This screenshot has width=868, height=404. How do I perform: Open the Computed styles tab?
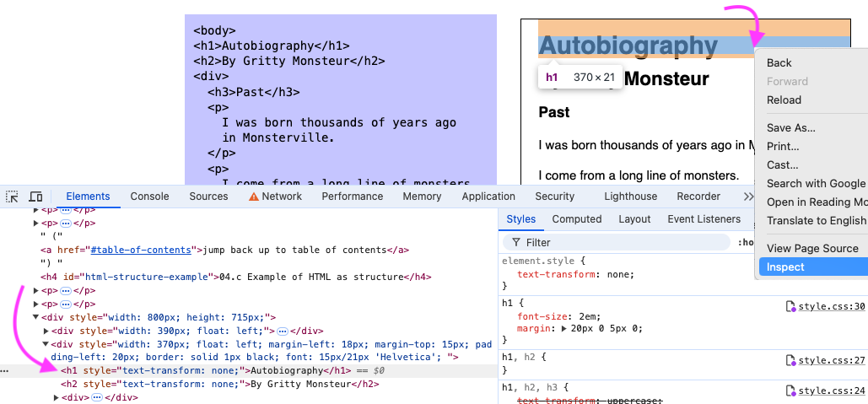tap(576, 219)
